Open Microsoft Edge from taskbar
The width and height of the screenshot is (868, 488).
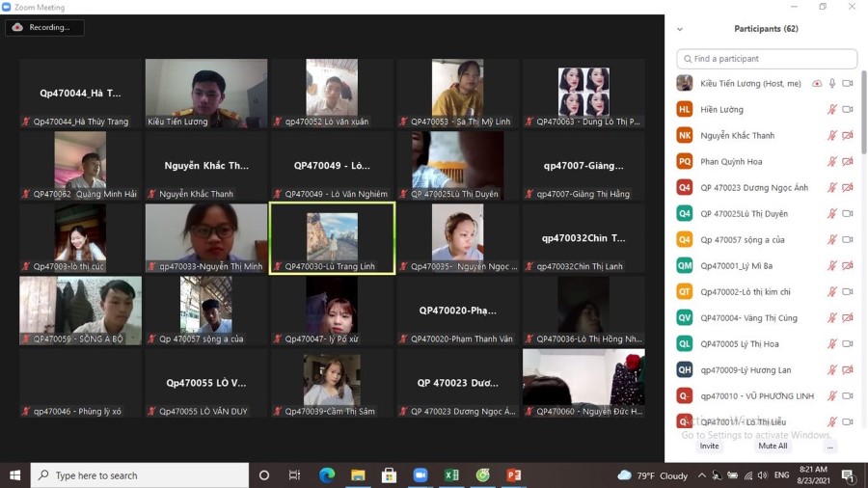[x=327, y=475]
